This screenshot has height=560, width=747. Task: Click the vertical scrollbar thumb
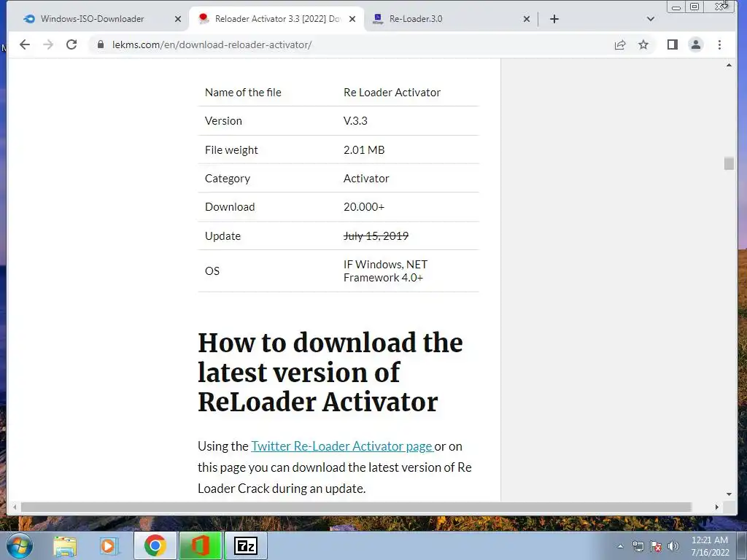tap(729, 163)
